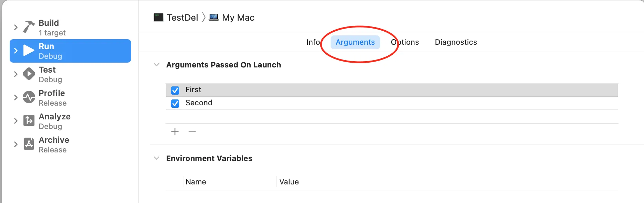Collapse the Environment Variables section

pos(157,158)
